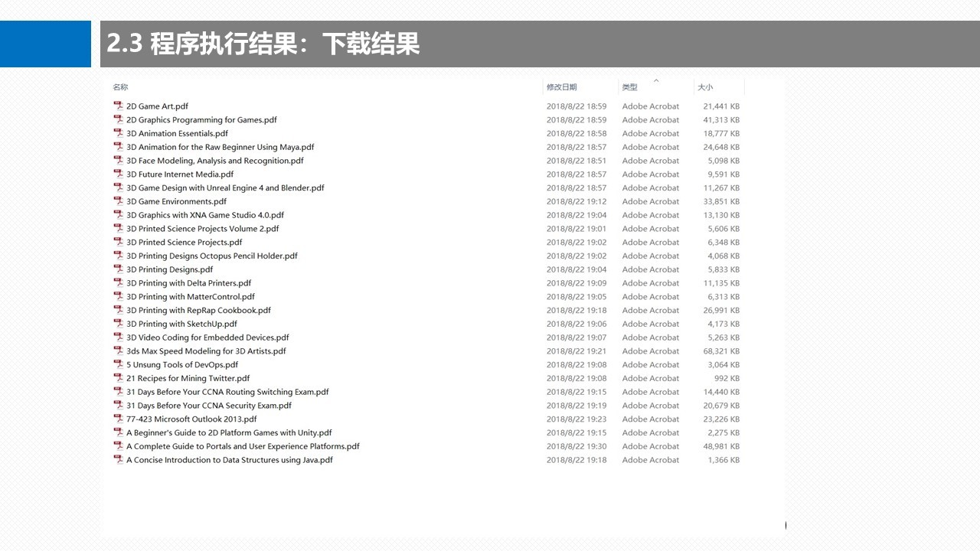Image resolution: width=980 pixels, height=551 pixels.
Task: Click the size value 33,851 KB
Action: [x=721, y=201]
